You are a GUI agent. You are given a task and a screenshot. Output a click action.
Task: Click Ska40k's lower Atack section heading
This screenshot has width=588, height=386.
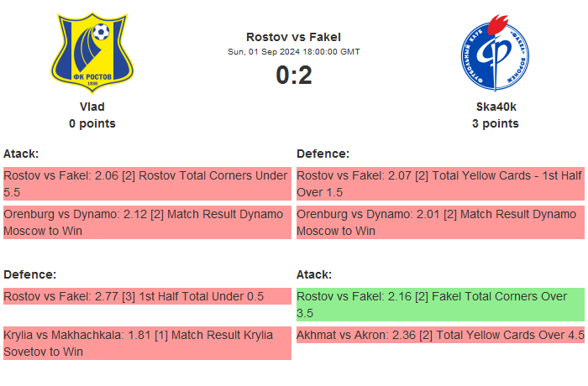click(314, 274)
